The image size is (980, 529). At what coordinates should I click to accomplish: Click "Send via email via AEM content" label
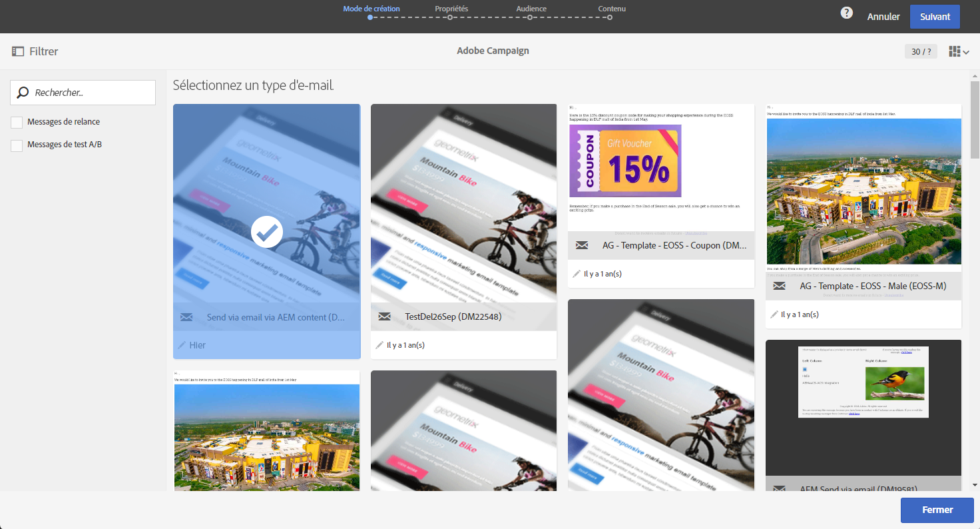click(276, 317)
